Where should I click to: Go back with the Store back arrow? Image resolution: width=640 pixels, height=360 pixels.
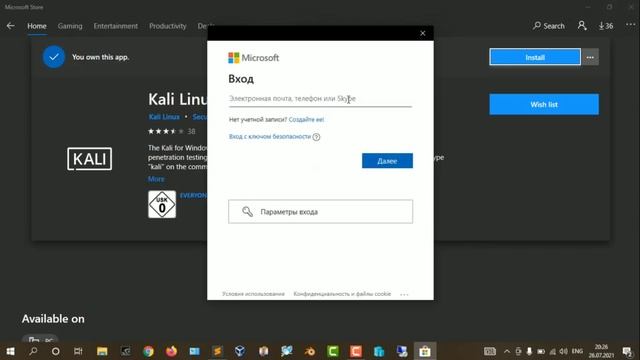pos(11,26)
